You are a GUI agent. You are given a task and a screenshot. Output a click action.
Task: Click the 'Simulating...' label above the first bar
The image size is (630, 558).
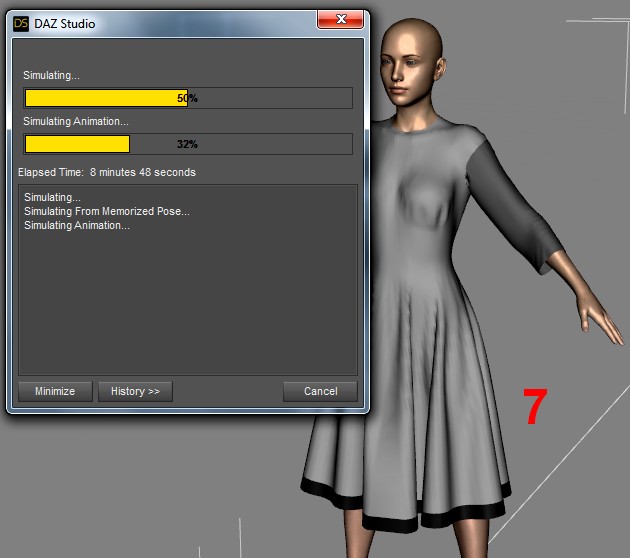click(x=51, y=75)
